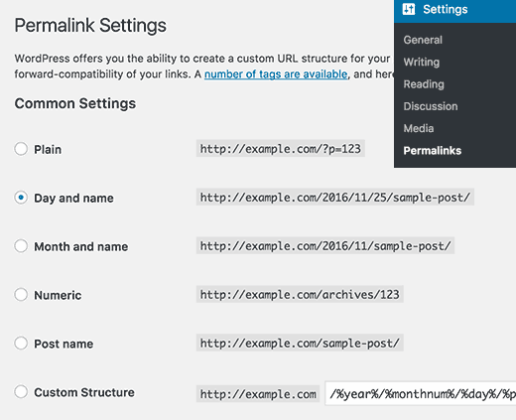The image size is (516, 420).
Task: Open the Media settings page
Action: (x=419, y=128)
